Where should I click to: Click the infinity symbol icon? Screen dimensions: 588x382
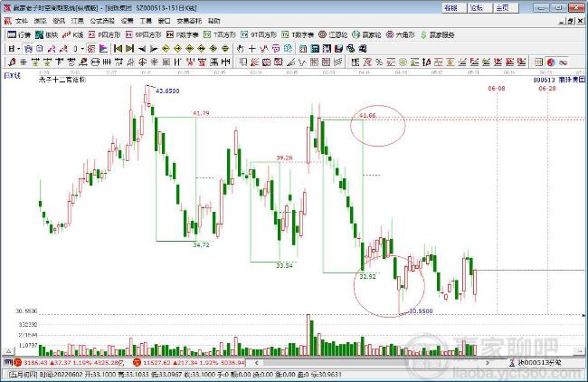[x=563, y=62]
